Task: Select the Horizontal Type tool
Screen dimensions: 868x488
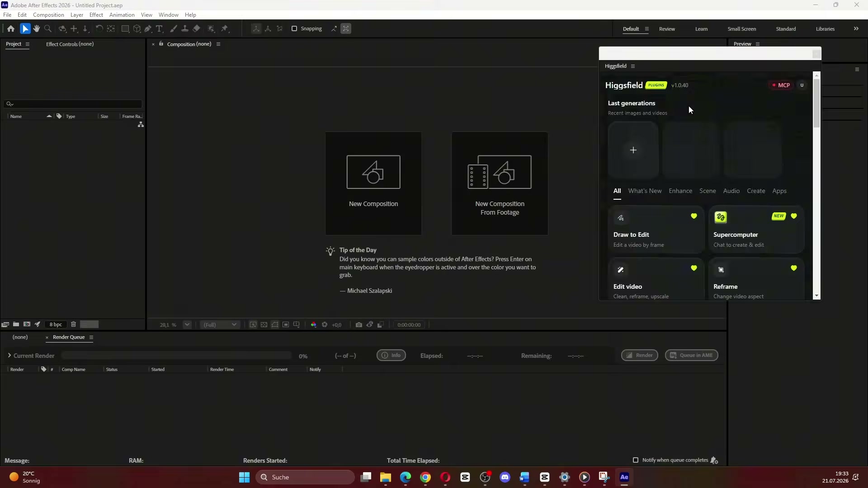Action: point(159,28)
